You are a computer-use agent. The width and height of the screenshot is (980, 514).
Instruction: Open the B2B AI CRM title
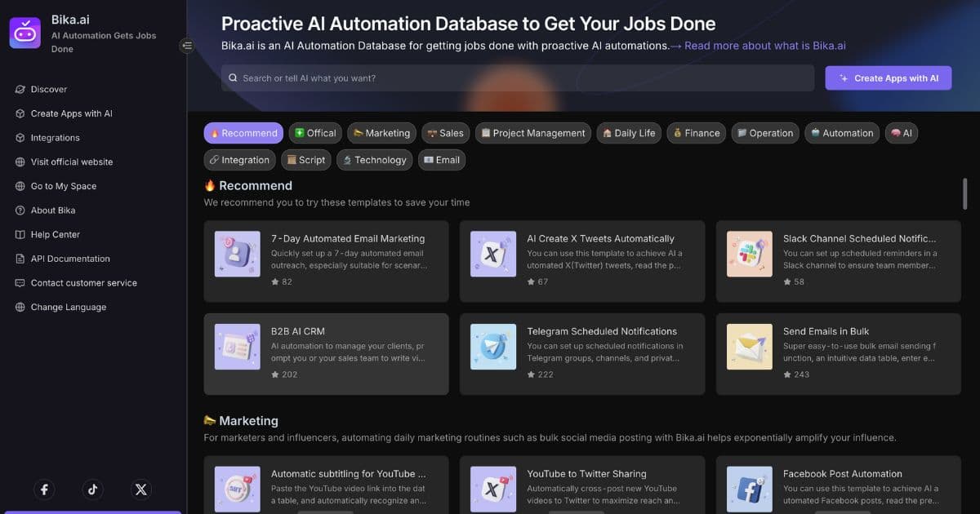coord(298,331)
